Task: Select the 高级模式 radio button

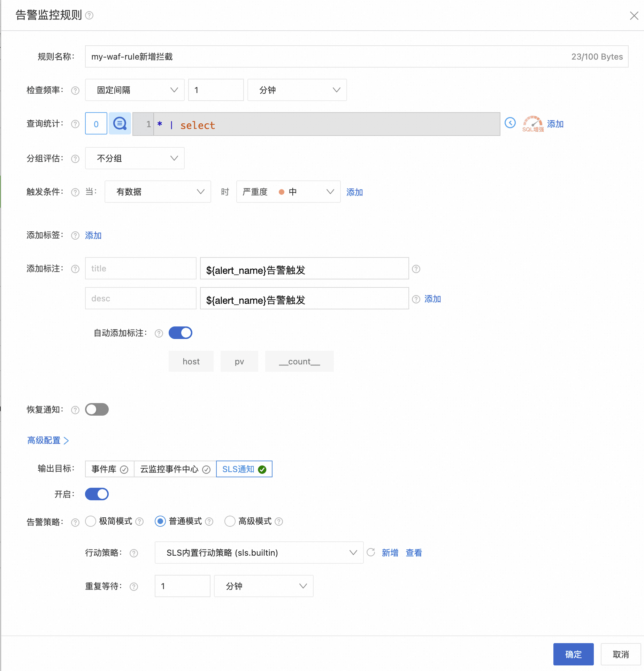Action: 230,521
